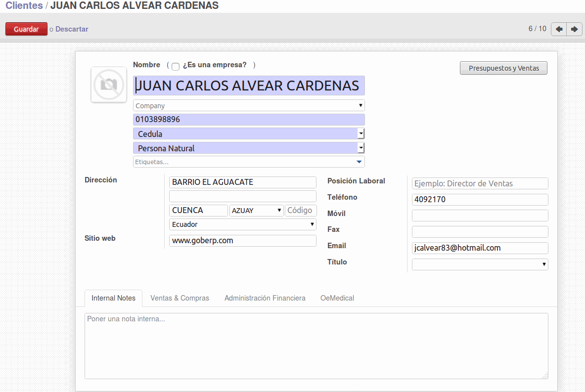Go to Clientes breadcrumb
Screen dimensions: 585x392
[x=24, y=6]
